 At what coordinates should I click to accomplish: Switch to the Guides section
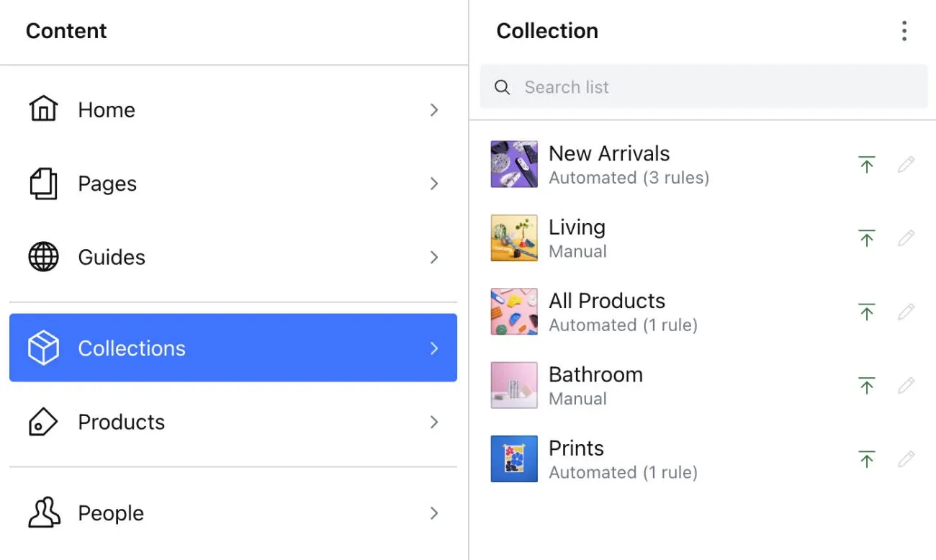click(x=111, y=257)
